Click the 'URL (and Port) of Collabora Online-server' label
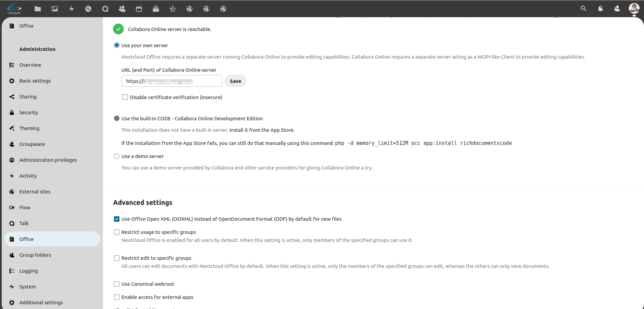This screenshot has width=644, height=309. [x=169, y=70]
